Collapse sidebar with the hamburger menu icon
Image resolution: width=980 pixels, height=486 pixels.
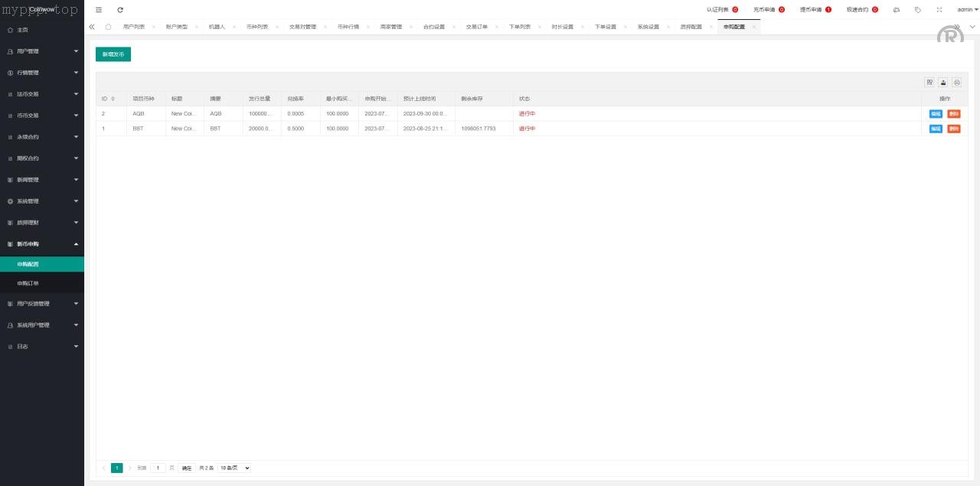pos(99,9)
